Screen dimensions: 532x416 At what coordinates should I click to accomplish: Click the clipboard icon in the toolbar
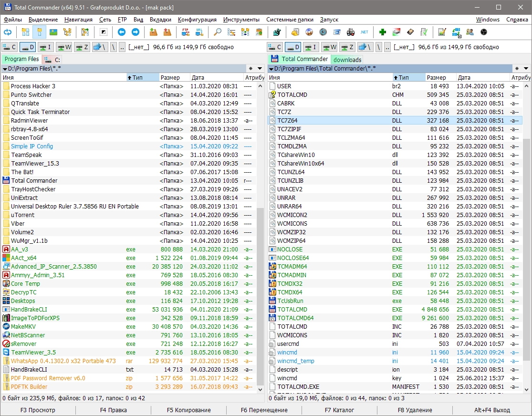click(x=259, y=32)
